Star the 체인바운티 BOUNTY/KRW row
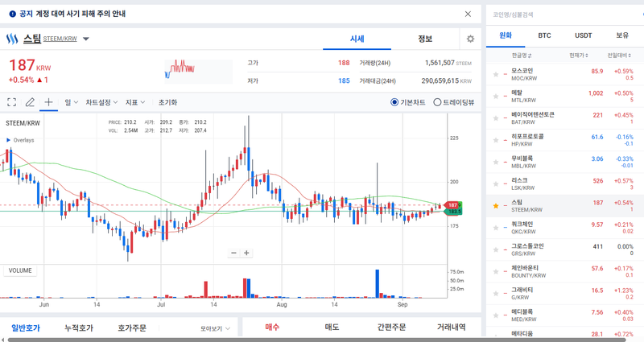 (496, 271)
